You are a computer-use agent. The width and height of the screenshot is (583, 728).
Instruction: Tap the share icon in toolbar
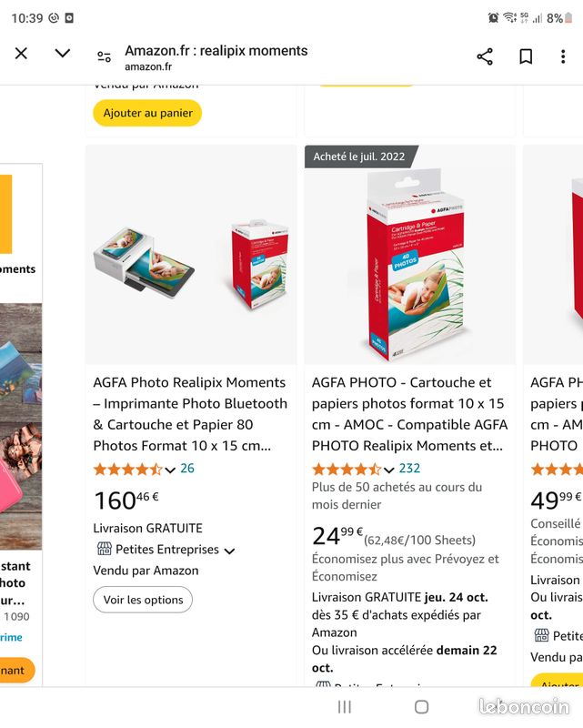pyautogui.click(x=485, y=56)
